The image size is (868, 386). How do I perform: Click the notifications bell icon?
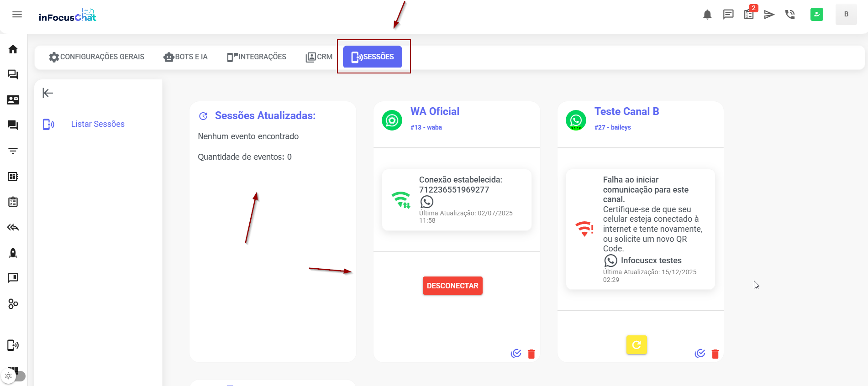coord(707,15)
